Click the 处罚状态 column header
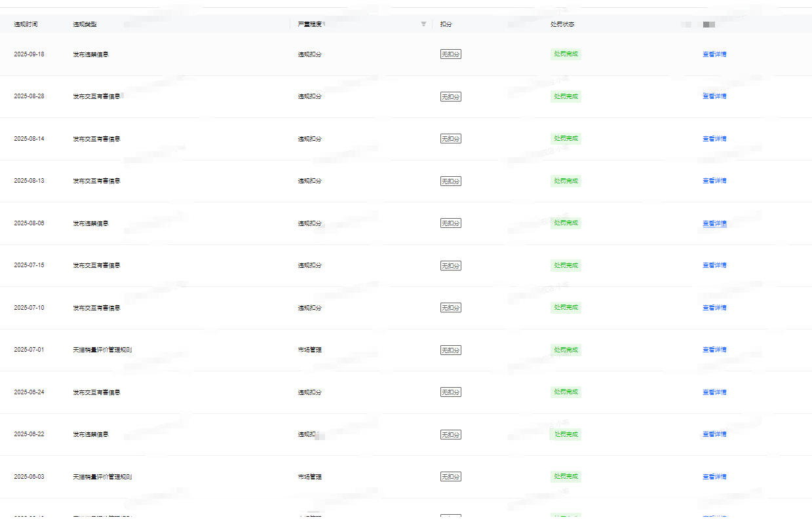 (562, 24)
